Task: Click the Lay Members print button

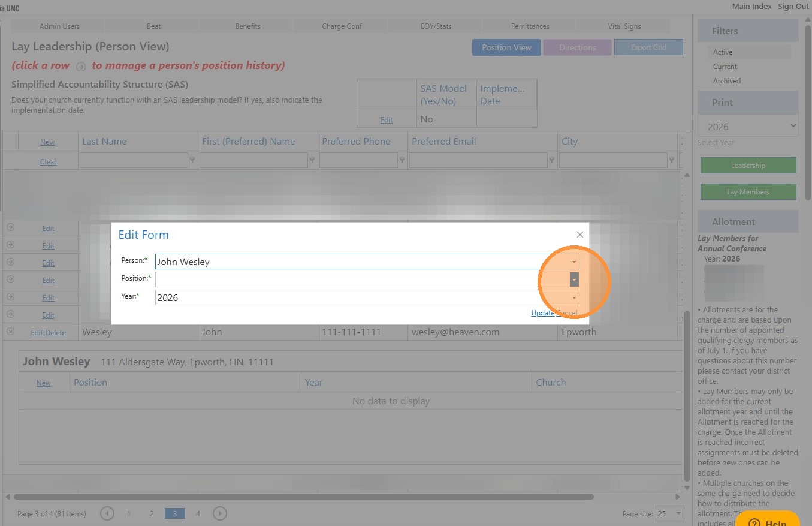Action: pos(748,192)
